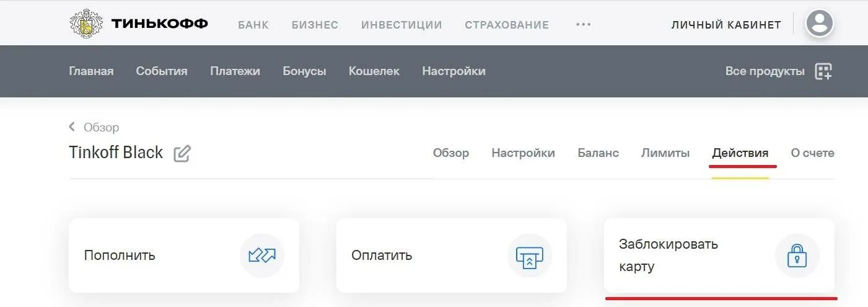Go back using the chevron before Обзор
Viewport: 868px width, 307px height.
tap(72, 127)
